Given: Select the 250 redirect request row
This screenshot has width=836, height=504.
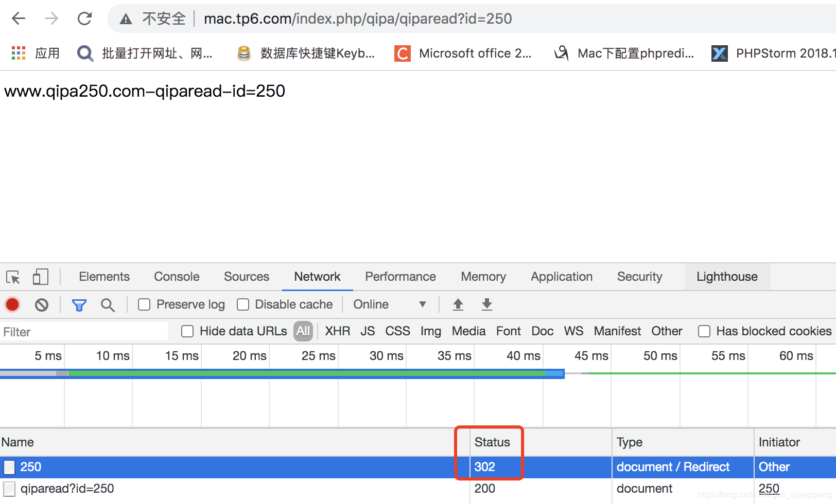Looking at the screenshot, I should click(418, 467).
